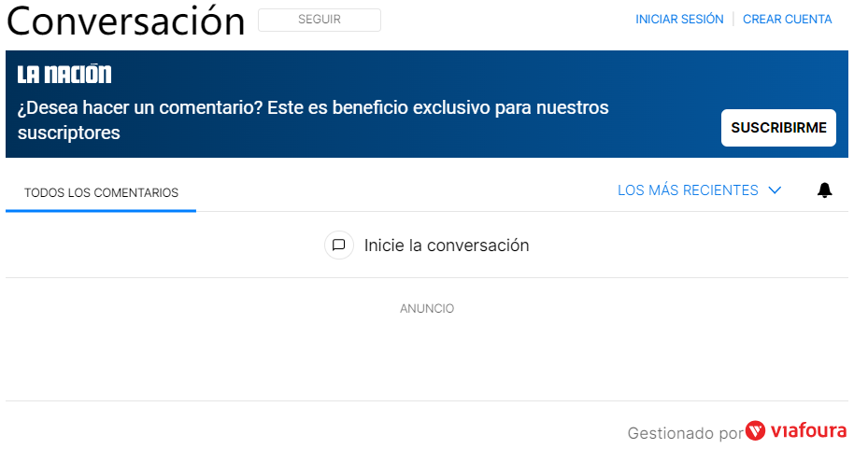Click the Inicie la conversación text
The height and width of the screenshot is (463, 868).
(x=447, y=246)
